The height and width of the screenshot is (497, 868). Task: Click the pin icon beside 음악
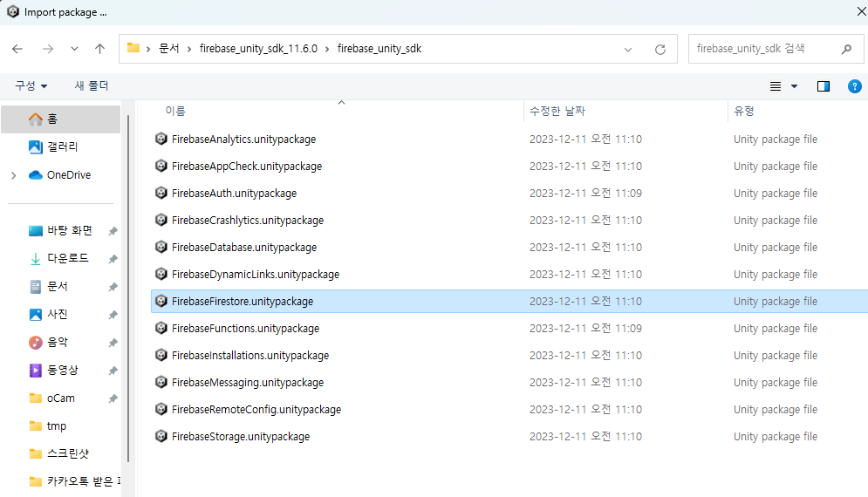(113, 343)
